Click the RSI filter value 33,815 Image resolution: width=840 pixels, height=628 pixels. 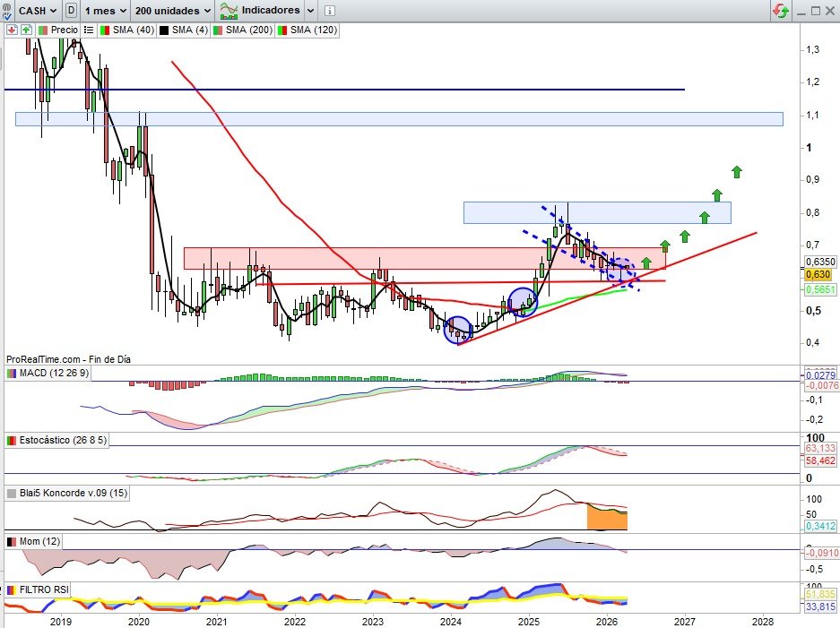coord(820,606)
